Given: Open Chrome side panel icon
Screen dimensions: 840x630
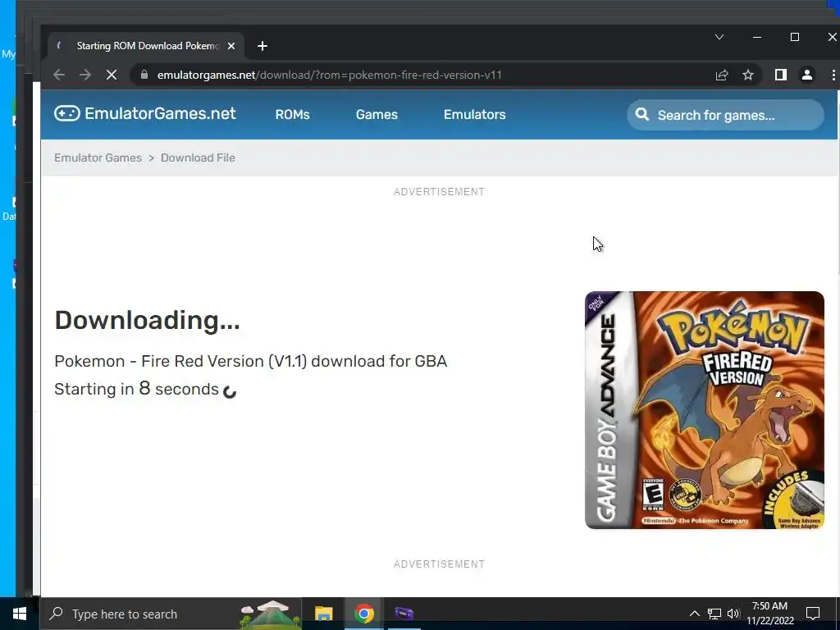Looking at the screenshot, I should pyautogui.click(x=781, y=75).
